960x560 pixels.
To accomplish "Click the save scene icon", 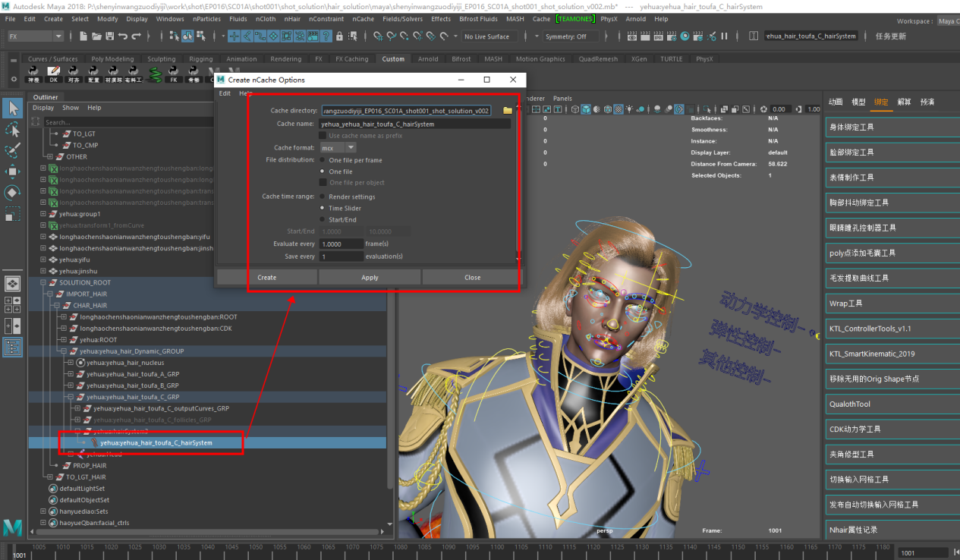I will (x=110, y=36).
